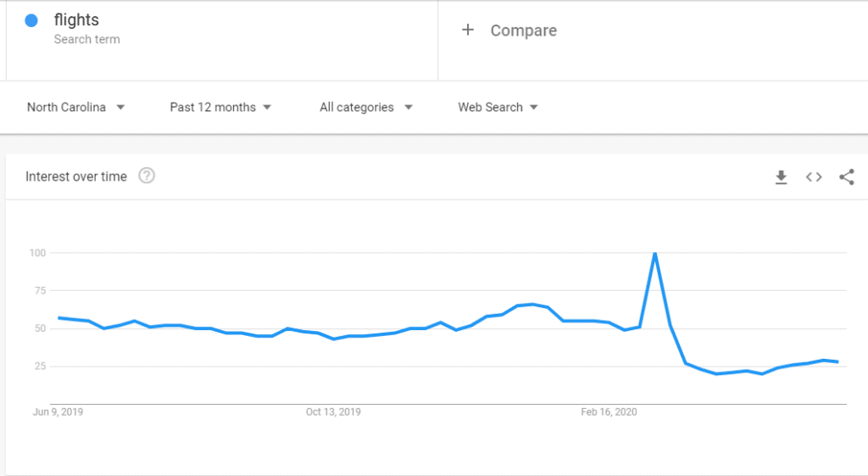
Task: Click the 100 value on the y-axis
Action: pyautogui.click(x=37, y=253)
